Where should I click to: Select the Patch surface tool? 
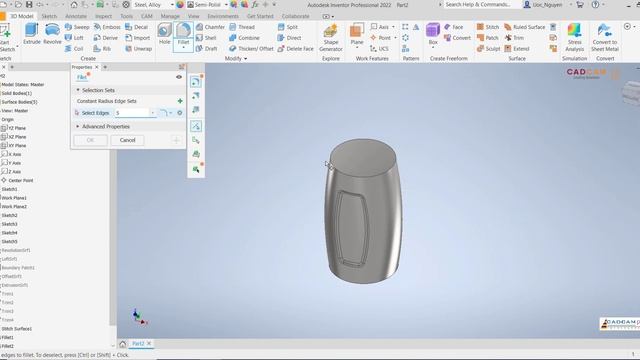[488, 38]
